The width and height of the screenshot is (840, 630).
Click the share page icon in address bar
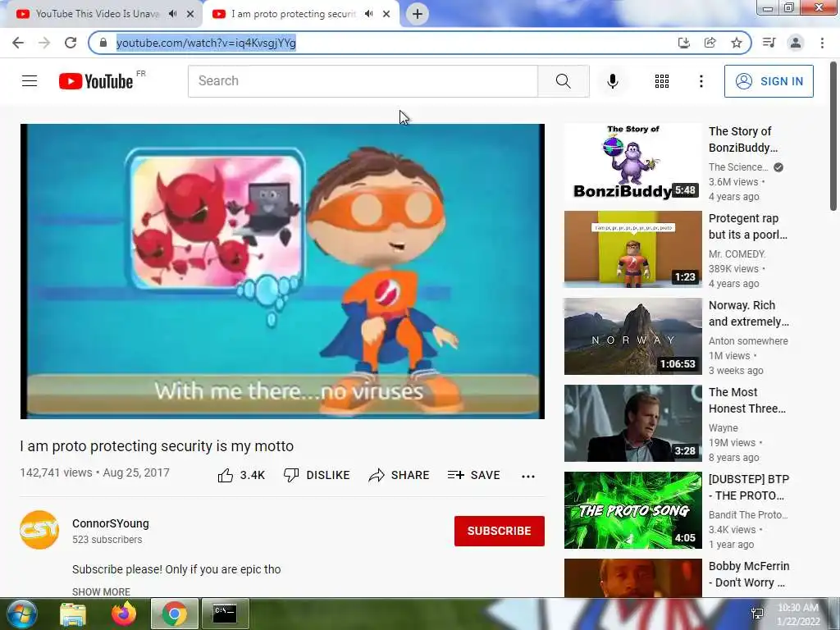click(710, 43)
